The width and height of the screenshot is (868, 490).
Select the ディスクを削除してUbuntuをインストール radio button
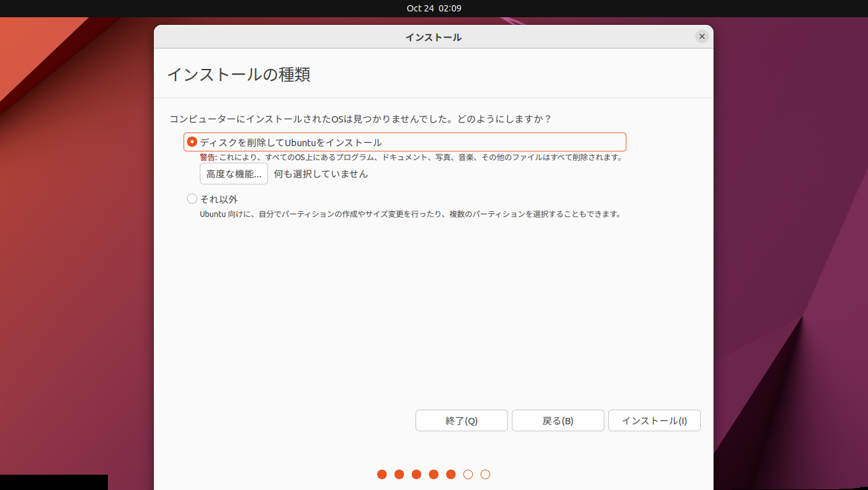point(192,142)
